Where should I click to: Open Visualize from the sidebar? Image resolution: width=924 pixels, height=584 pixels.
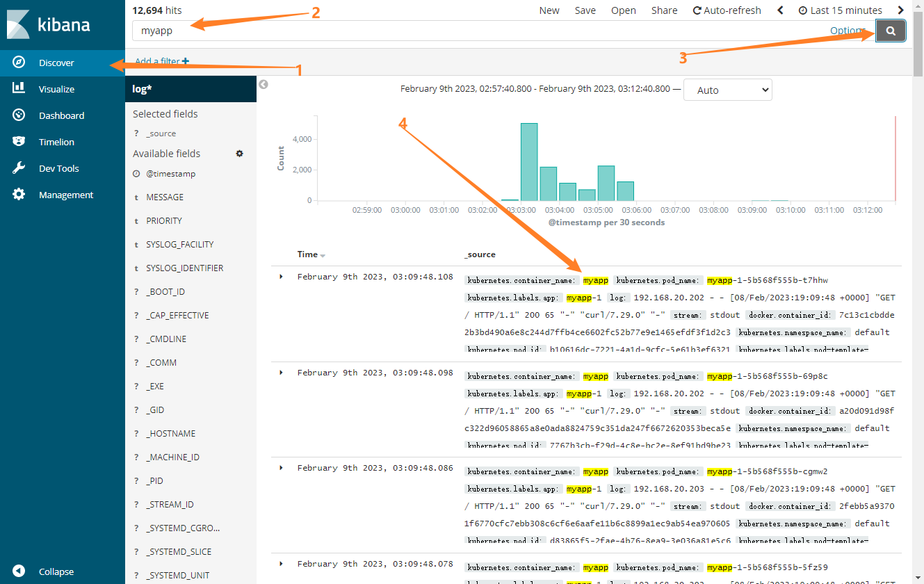point(56,89)
